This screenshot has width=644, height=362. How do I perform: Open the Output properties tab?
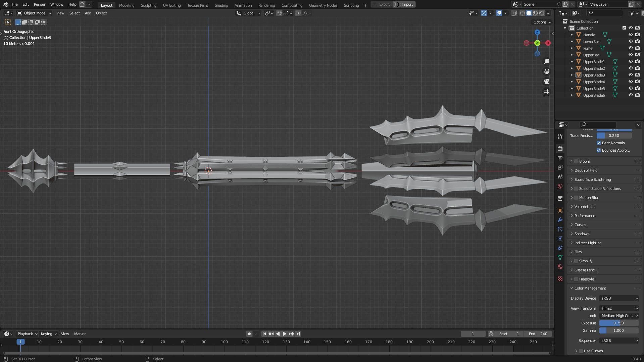560,158
